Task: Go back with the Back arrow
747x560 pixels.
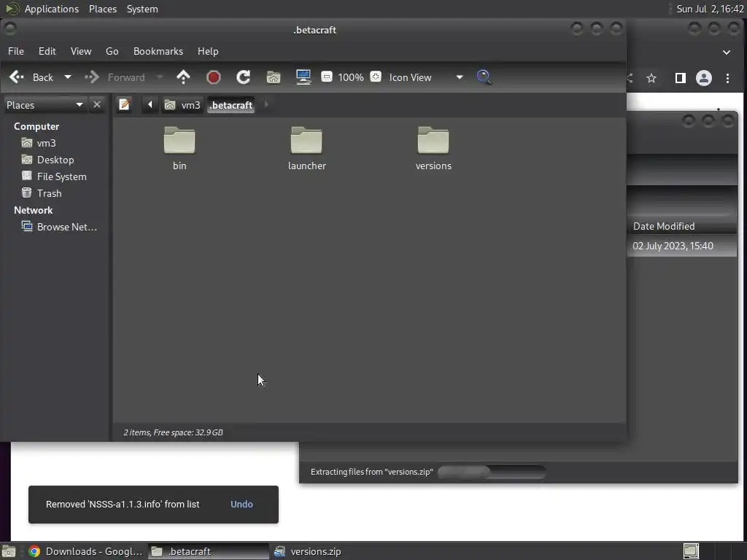Action: click(x=31, y=77)
